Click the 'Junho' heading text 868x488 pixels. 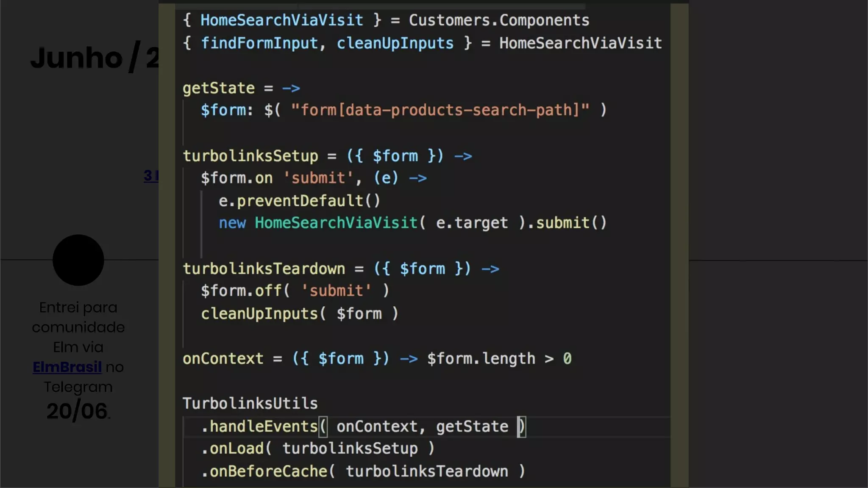[77, 58]
